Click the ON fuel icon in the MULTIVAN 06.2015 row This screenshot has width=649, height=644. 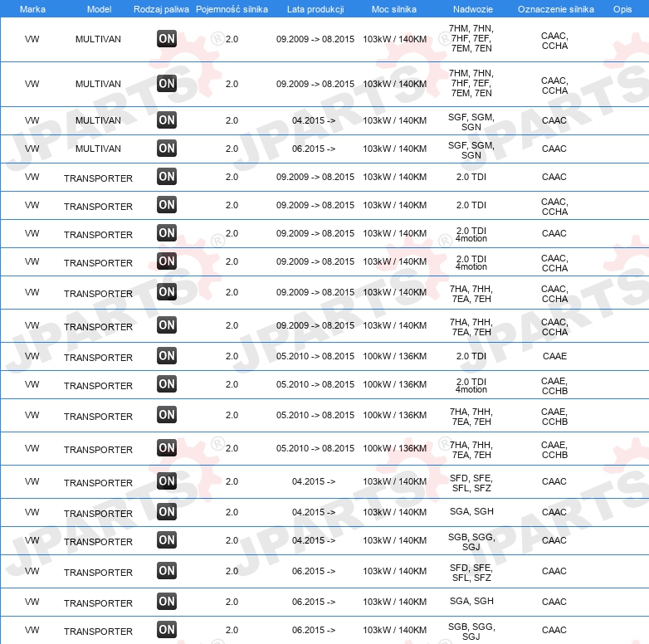tap(167, 149)
